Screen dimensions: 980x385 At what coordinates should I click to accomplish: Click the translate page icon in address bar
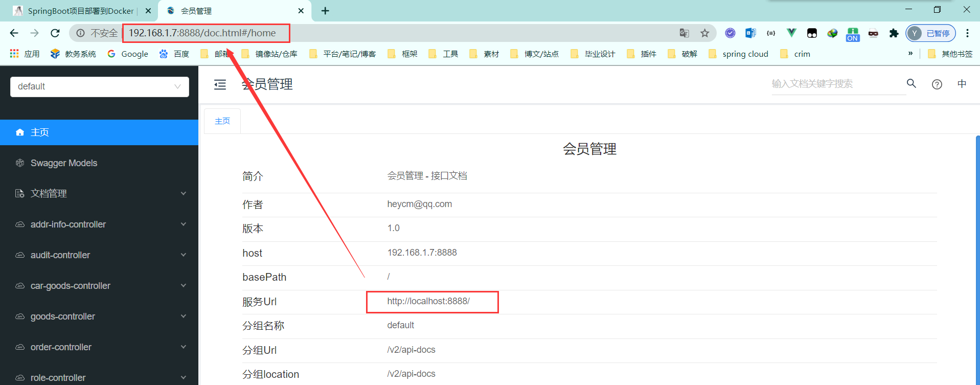click(684, 33)
